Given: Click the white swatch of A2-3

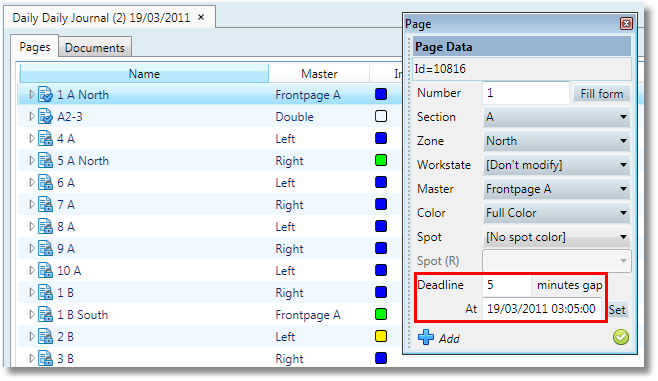Looking at the screenshot, I should click(381, 116).
